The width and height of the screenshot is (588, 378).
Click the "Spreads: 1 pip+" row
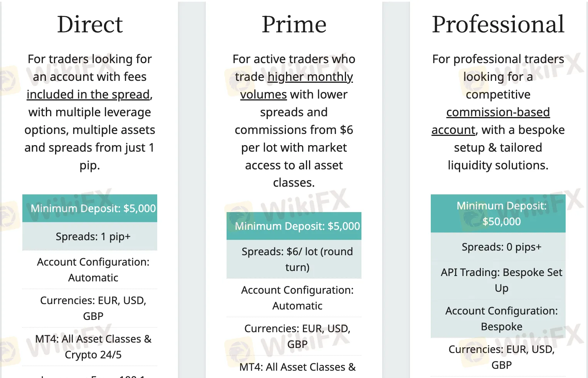90,236
